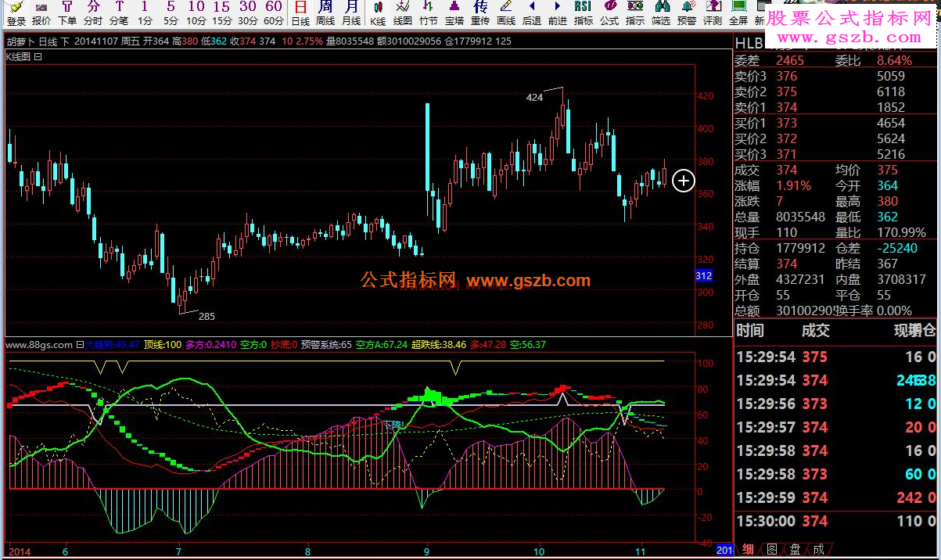Toggle the www.88gs.com indicator panel box
941x560 pixels.
(80, 344)
